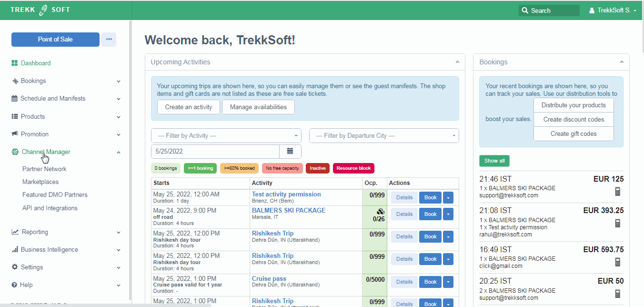Collapse the Channel Manager menu chevron
644x307 pixels.
pos(119,152)
